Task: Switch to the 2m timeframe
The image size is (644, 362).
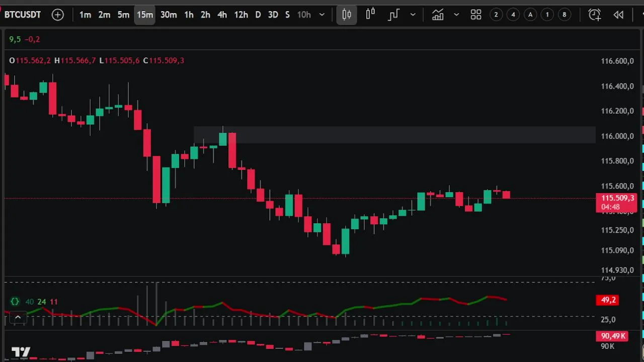Action: [104, 15]
